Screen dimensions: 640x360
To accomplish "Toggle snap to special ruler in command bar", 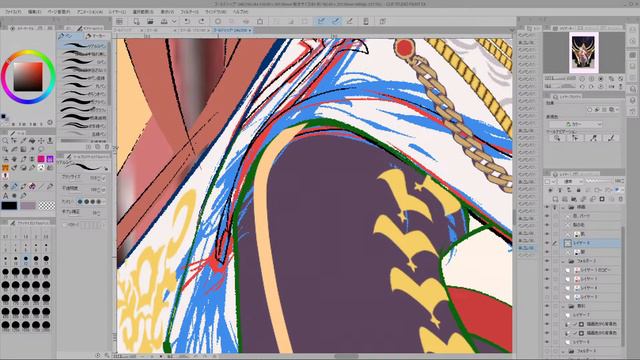I will tap(336, 21).
